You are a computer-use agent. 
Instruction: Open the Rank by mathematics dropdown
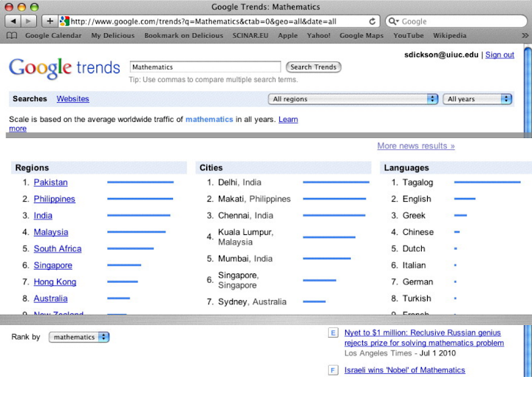click(x=79, y=337)
